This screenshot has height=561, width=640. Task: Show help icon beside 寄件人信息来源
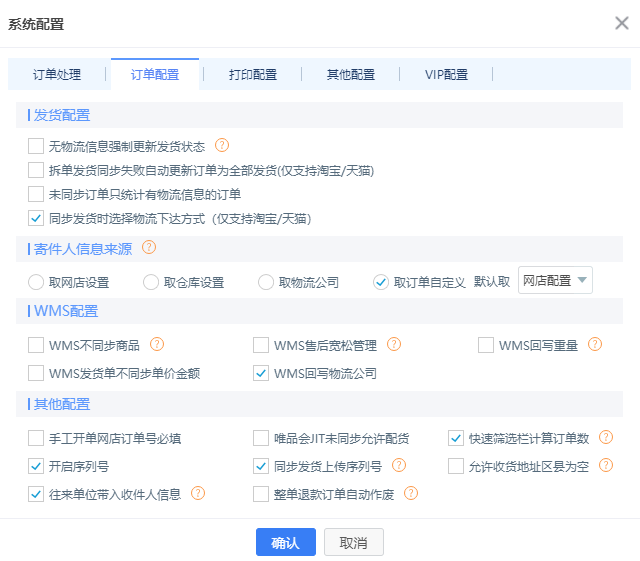[149, 247]
